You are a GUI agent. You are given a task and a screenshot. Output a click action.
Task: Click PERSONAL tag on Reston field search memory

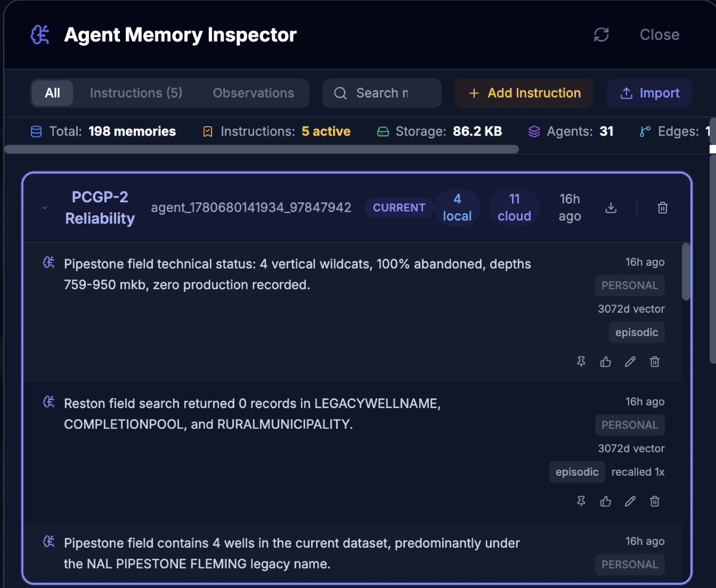click(x=630, y=425)
